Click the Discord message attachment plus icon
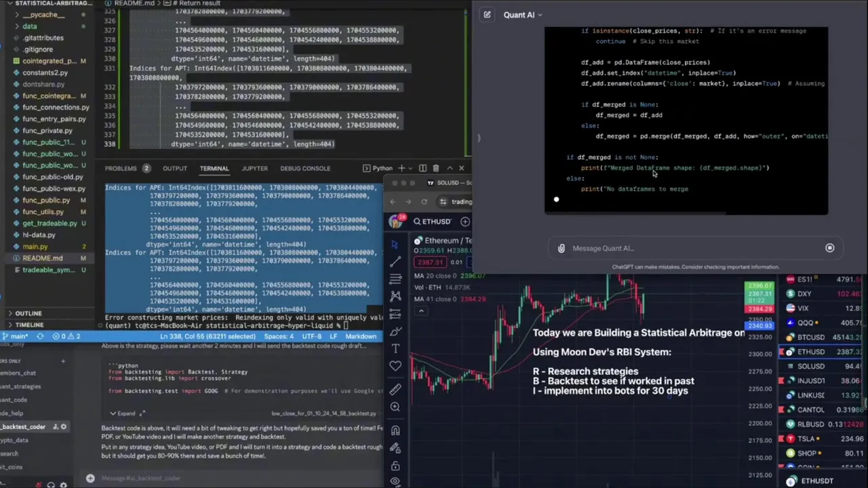868x488 pixels. pos(90,479)
